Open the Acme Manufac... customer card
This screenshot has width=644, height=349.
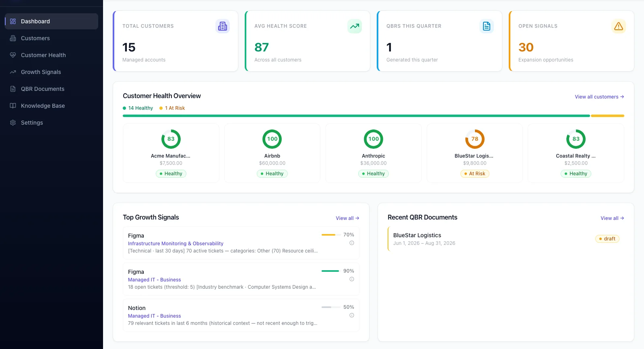[x=171, y=153]
